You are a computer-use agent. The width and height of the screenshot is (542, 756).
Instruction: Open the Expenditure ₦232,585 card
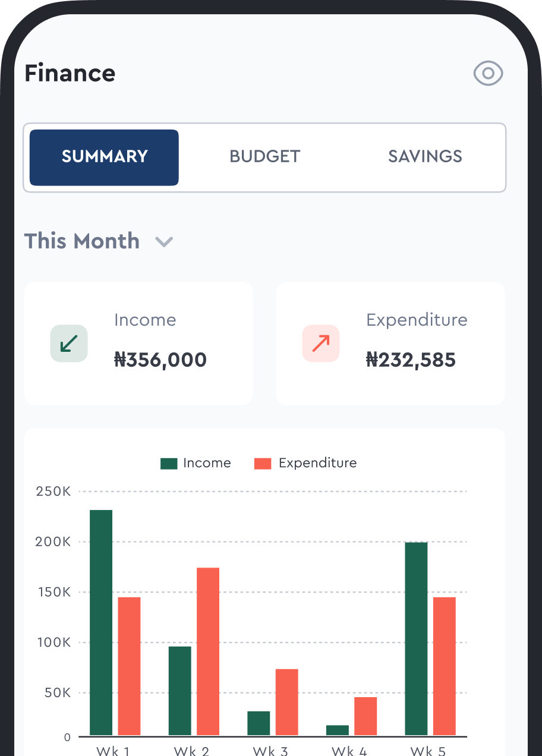390,344
